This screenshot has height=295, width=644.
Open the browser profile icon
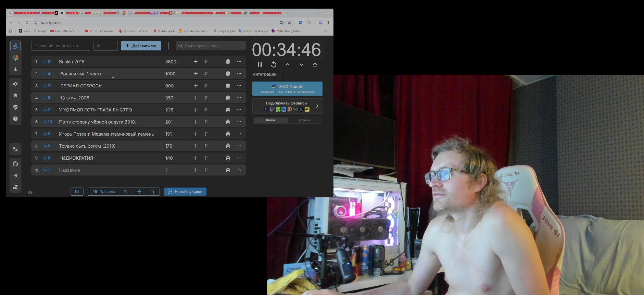point(320,23)
